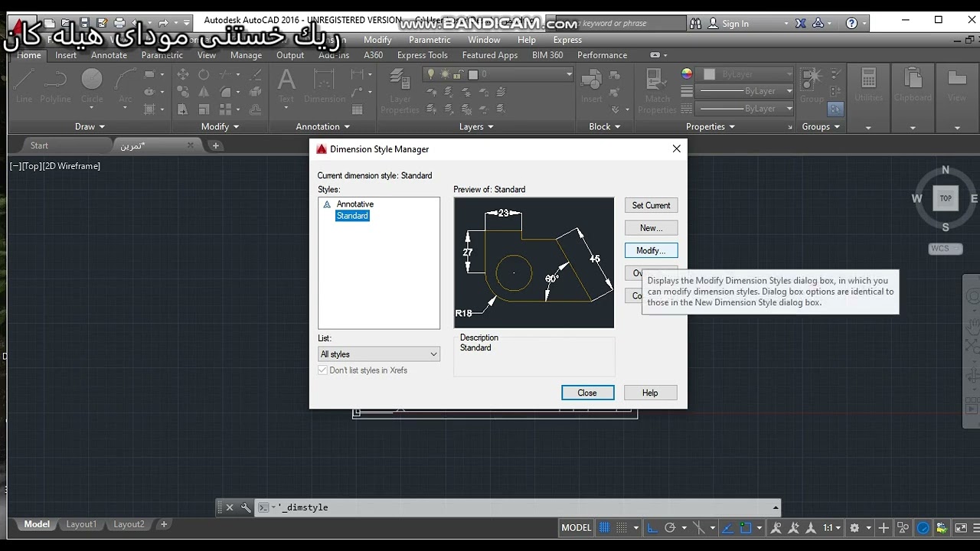Image resolution: width=980 pixels, height=551 pixels.
Task: Select the Polyline tool
Action: 55,84
